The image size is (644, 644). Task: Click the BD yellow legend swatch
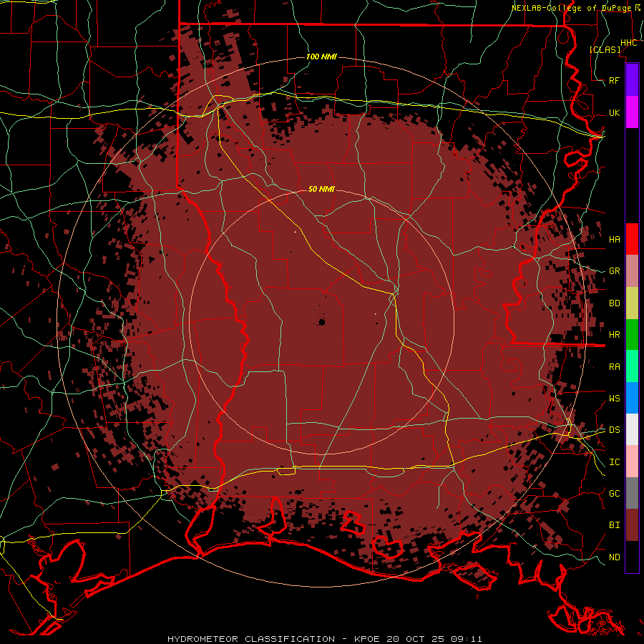tap(632, 303)
